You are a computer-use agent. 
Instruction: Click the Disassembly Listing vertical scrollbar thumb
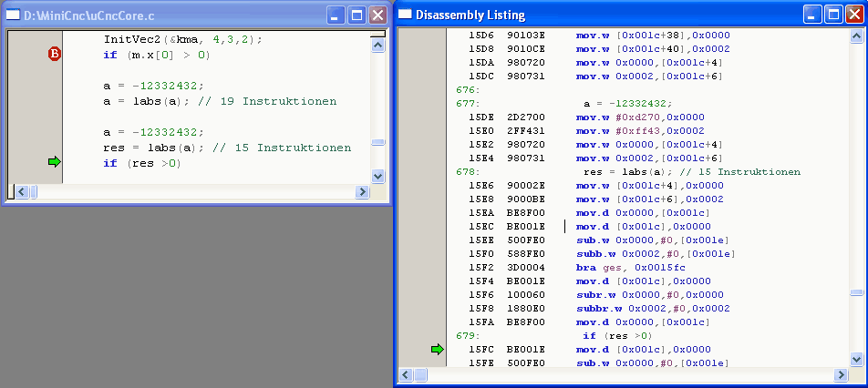tap(856, 292)
